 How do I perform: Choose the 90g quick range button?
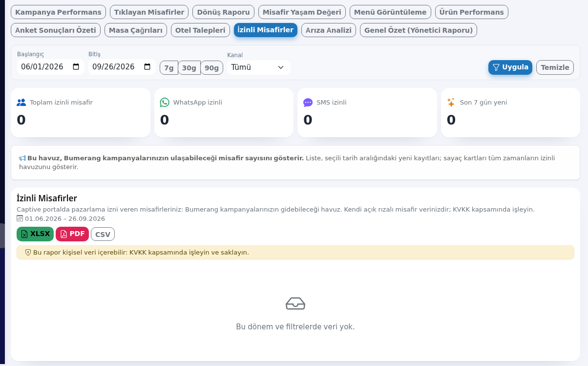click(x=212, y=67)
